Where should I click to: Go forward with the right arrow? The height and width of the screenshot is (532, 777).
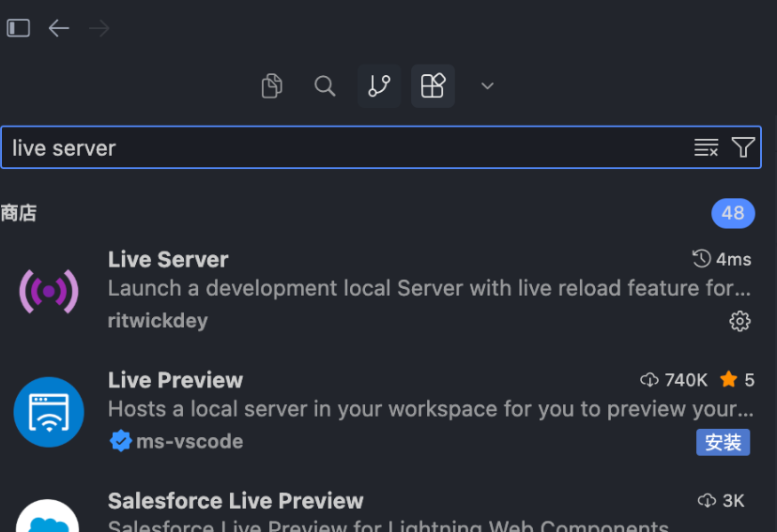click(x=99, y=28)
